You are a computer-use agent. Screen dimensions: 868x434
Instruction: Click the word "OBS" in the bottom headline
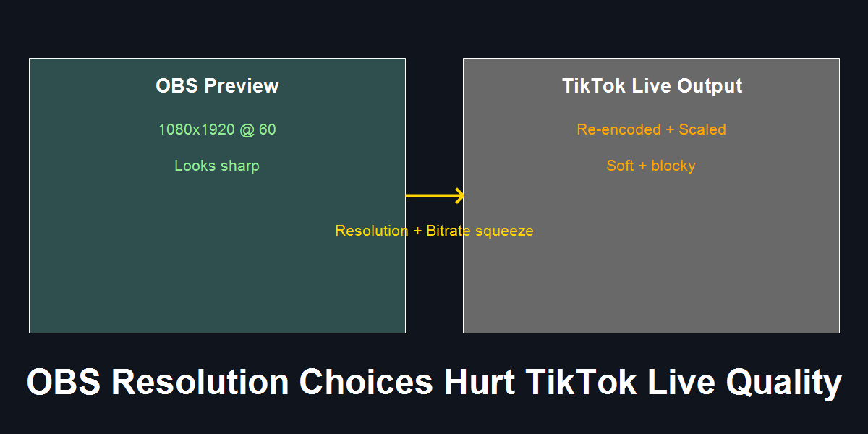point(63,383)
